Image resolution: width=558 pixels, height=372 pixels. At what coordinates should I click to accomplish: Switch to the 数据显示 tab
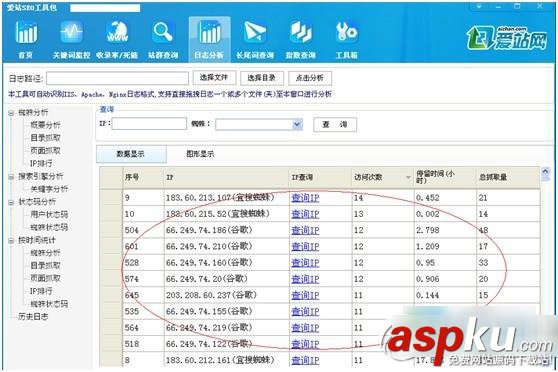pyautogui.click(x=131, y=154)
